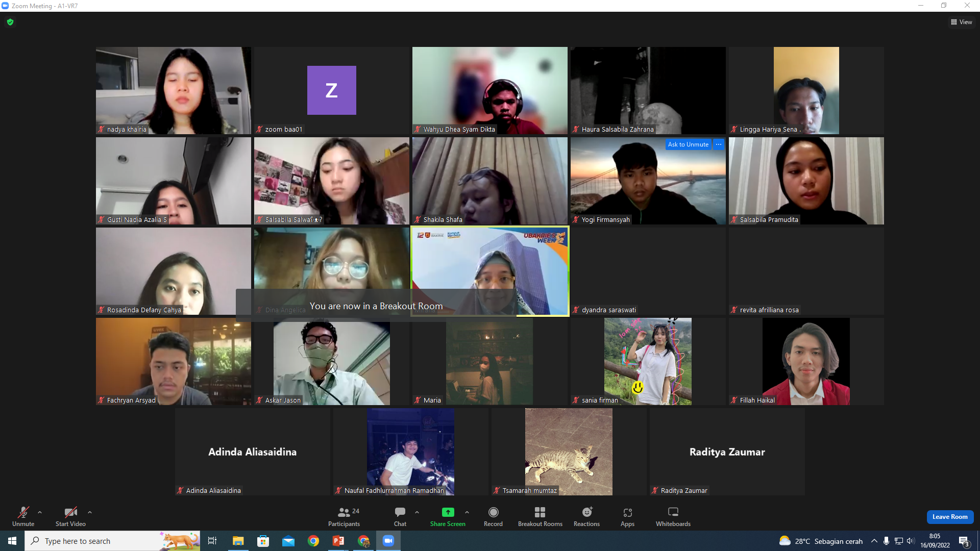Click Naufal Fadhlurrahman Ramadhan name label
Screen dimensions: 980x551
[394, 491]
